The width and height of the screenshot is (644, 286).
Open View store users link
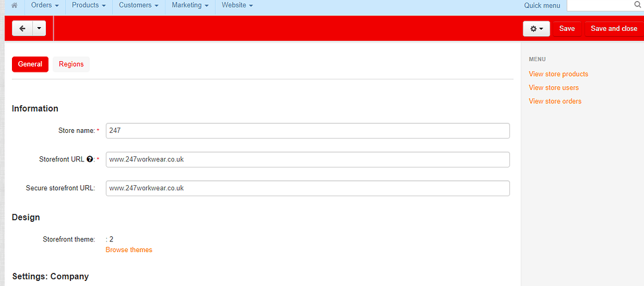click(553, 88)
